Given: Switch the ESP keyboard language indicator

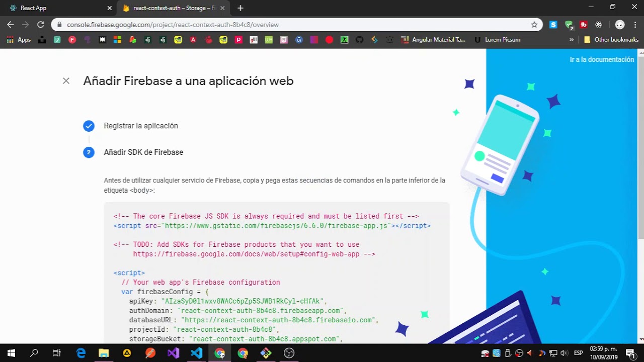Looking at the screenshot, I should (579, 353).
